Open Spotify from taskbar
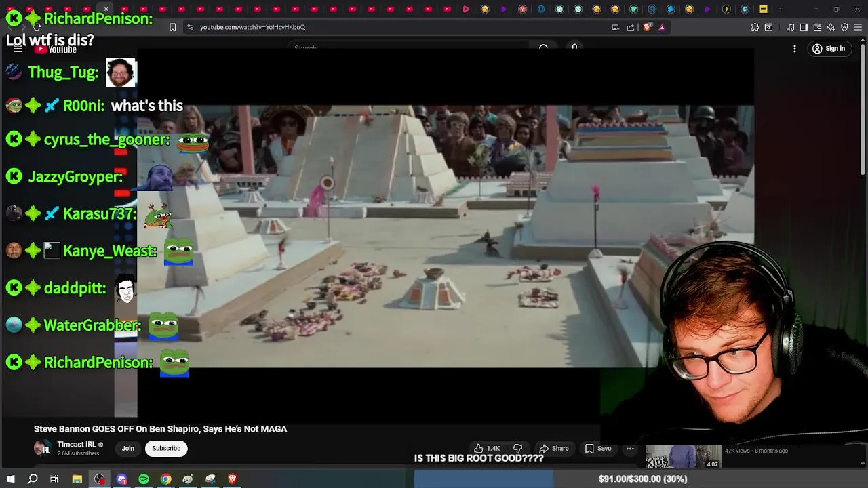The width and height of the screenshot is (868, 488). pyautogui.click(x=144, y=479)
